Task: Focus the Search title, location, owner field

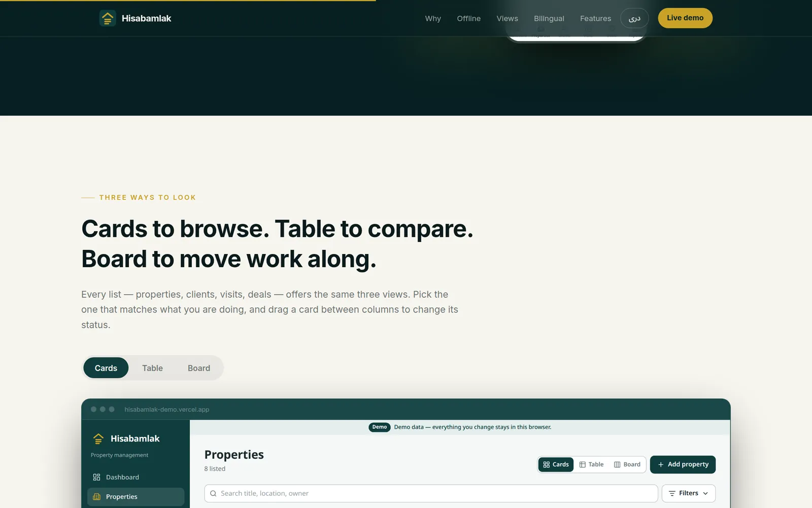Action: point(431,493)
